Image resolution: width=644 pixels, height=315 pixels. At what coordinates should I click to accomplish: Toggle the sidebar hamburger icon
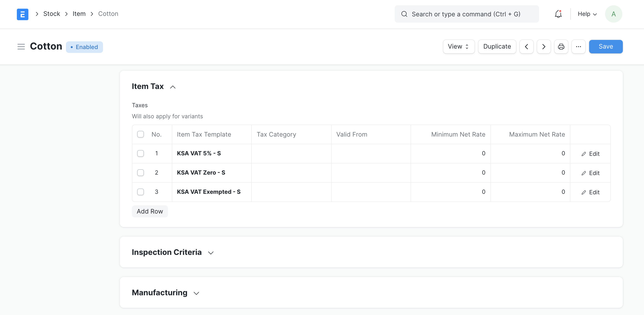tap(21, 47)
